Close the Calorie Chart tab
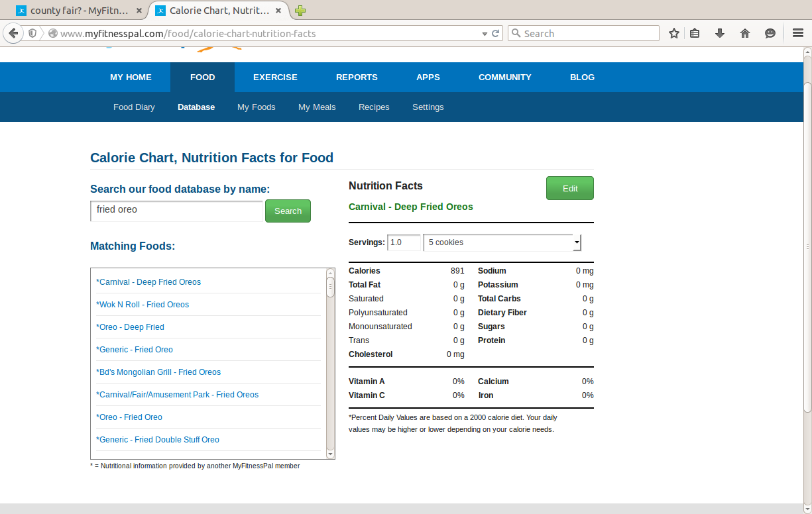Screen dimensions: 812x514 coord(278,11)
